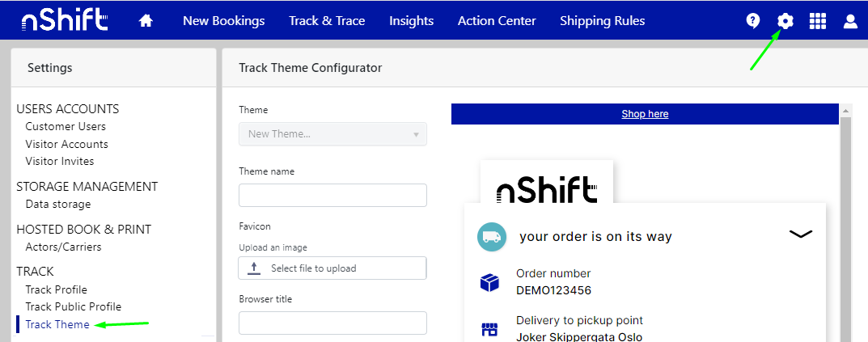
Task: Open the apps grid icon
Action: [818, 21]
